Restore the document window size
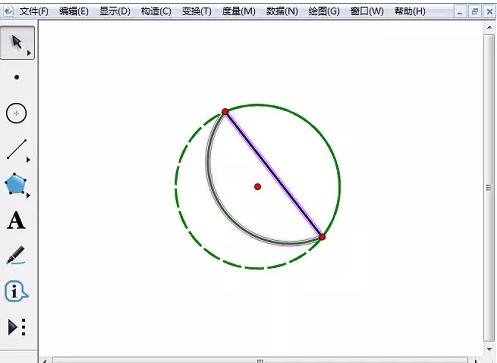 pos(475,12)
